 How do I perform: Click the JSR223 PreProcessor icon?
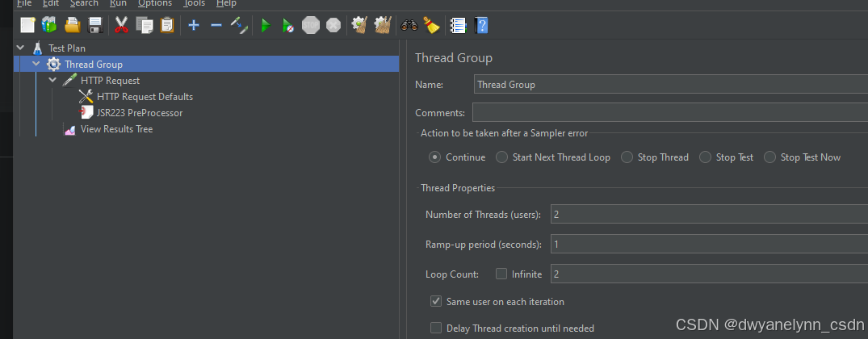(86, 112)
